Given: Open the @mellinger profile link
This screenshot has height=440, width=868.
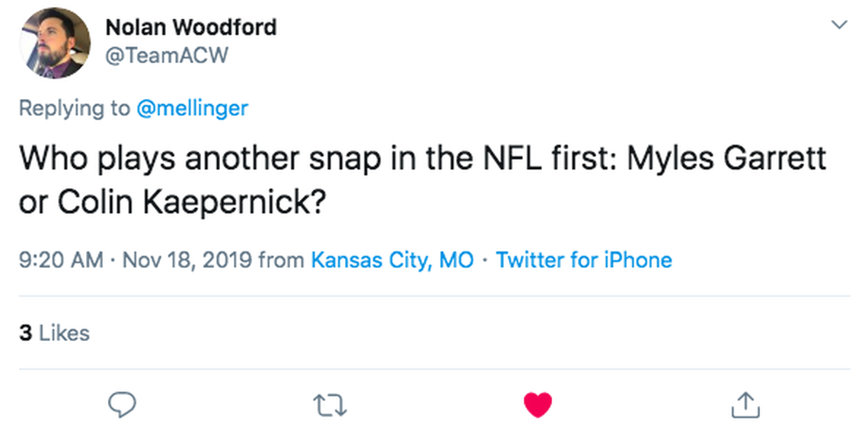Looking at the screenshot, I should click(192, 108).
